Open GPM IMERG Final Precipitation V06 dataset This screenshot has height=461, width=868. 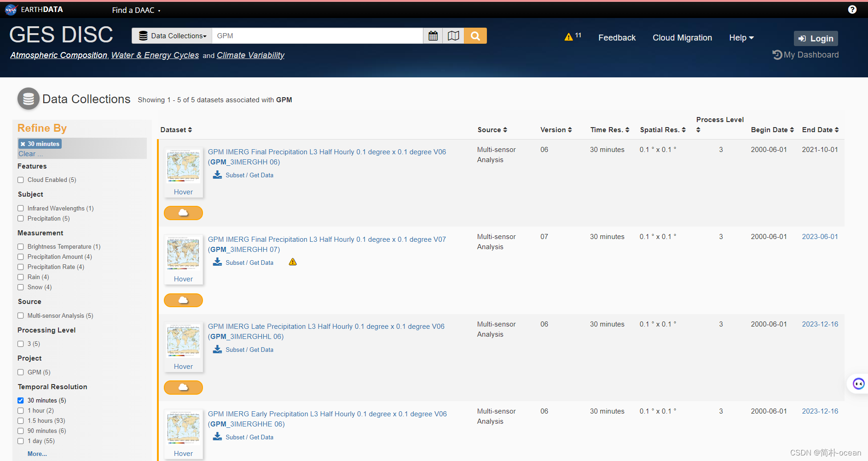tap(327, 157)
